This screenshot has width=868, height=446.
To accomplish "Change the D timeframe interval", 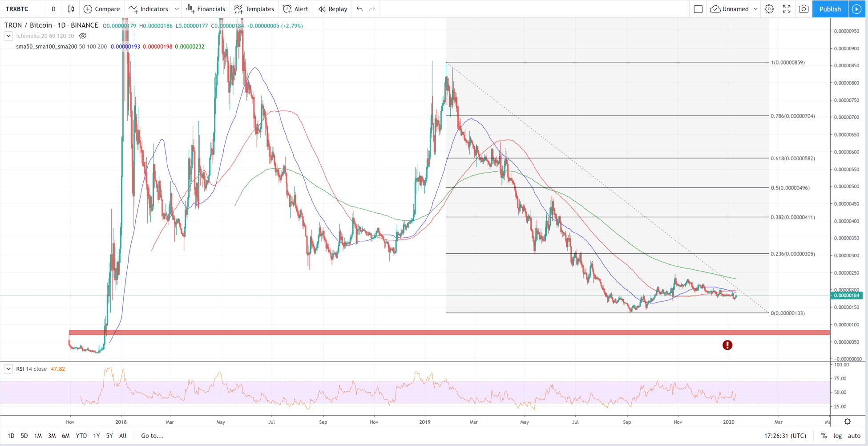I will [53, 9].
